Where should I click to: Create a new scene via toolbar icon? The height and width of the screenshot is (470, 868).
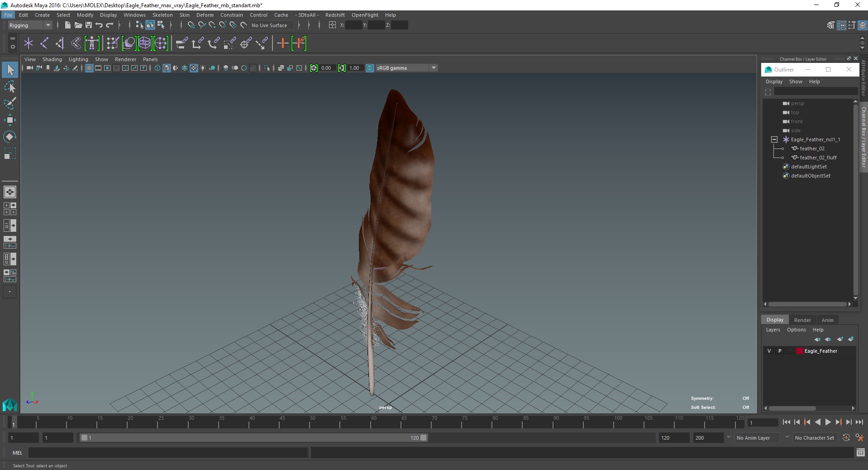pyautogui.click(x=67, y=25)
